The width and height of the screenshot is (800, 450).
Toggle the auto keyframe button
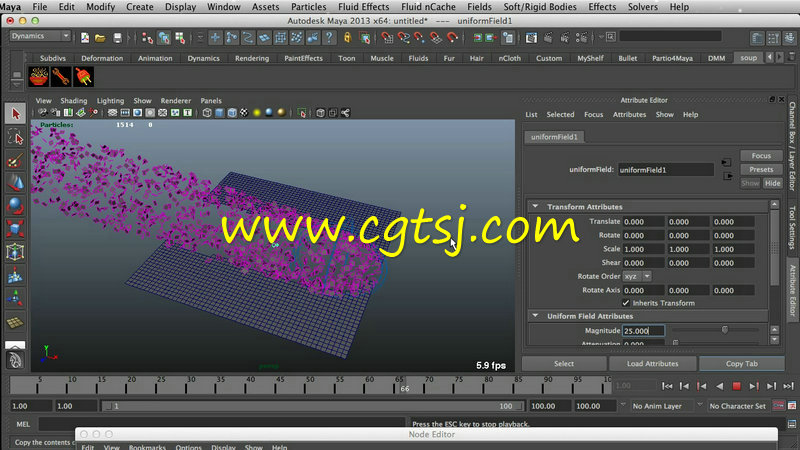coord(779,406)
